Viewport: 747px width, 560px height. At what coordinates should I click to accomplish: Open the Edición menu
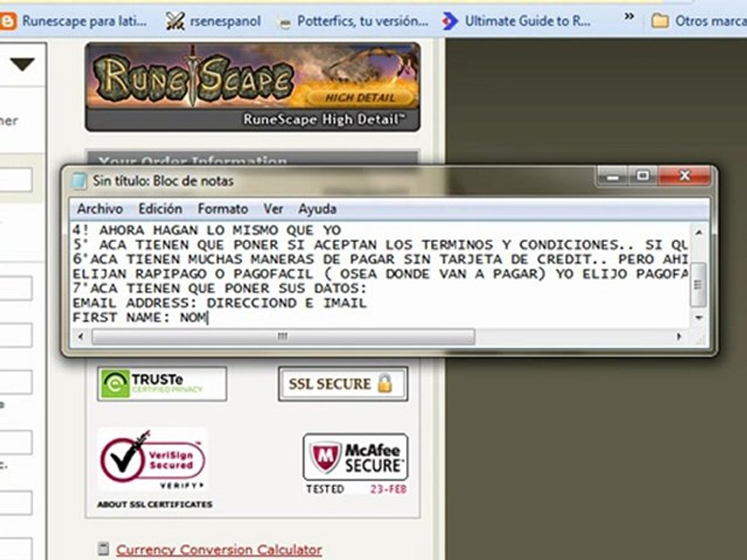point(160,208)
